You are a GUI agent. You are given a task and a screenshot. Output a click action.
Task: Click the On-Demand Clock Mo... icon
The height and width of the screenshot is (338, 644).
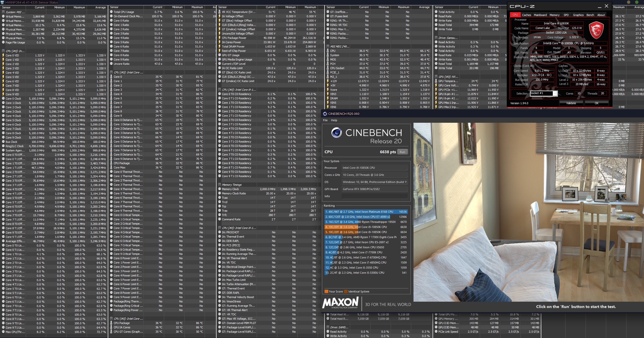pyautogui.click(x=111, y=16)
